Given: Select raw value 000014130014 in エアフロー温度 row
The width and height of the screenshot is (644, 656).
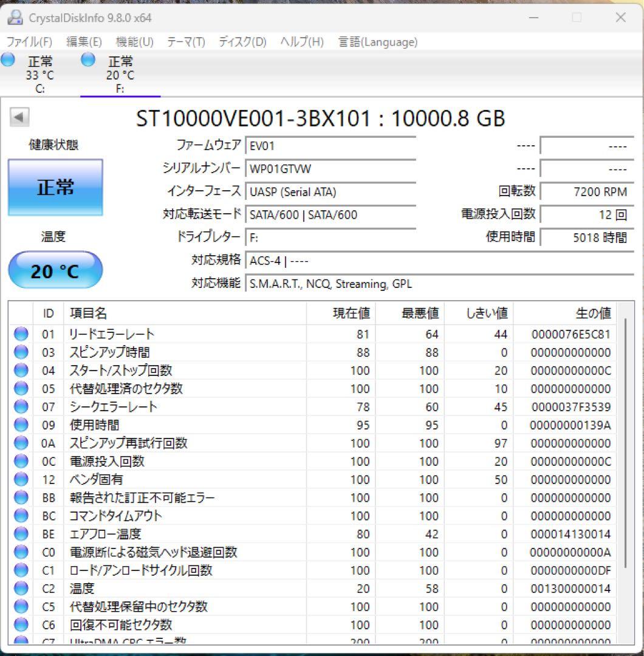Looking at the screenshot, I should click(570, 535).
